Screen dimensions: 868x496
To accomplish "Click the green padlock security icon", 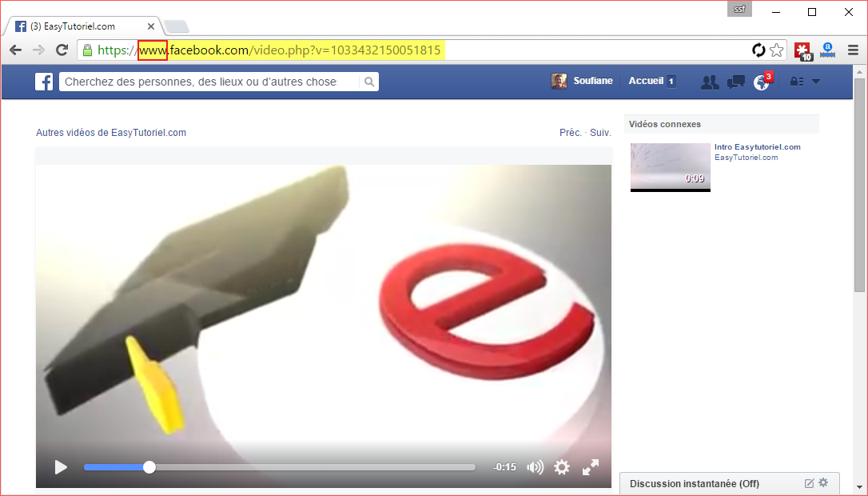I will tap(87, 50).
